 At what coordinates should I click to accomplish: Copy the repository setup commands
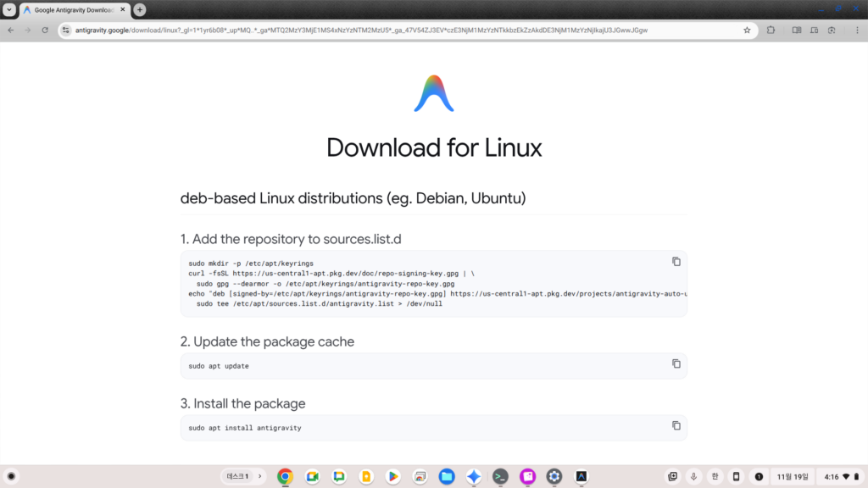coord(676,262)
